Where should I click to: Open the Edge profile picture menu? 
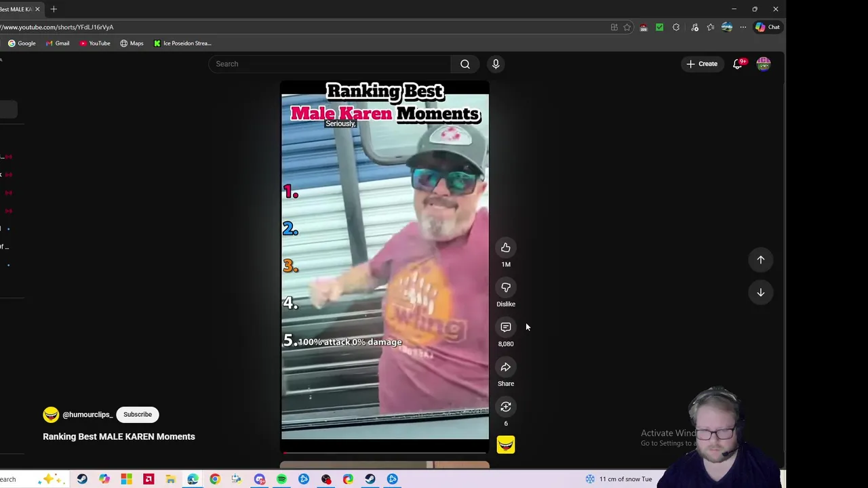(727, 27)
